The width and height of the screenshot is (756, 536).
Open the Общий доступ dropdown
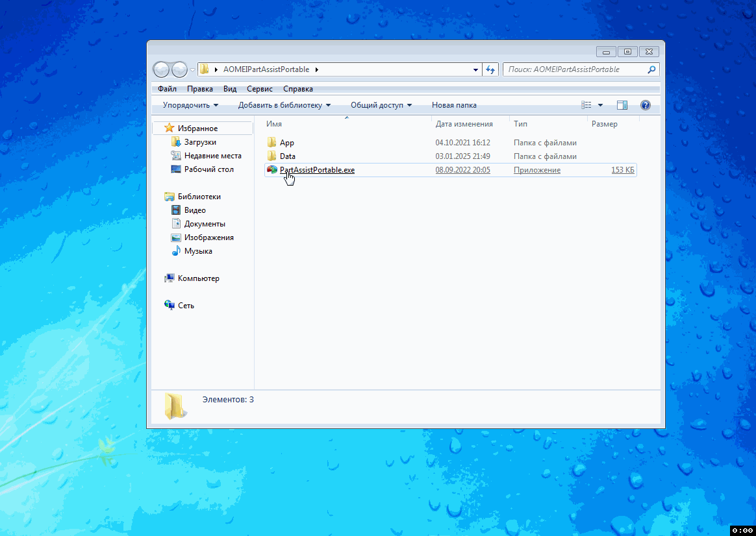pos(381,105)
